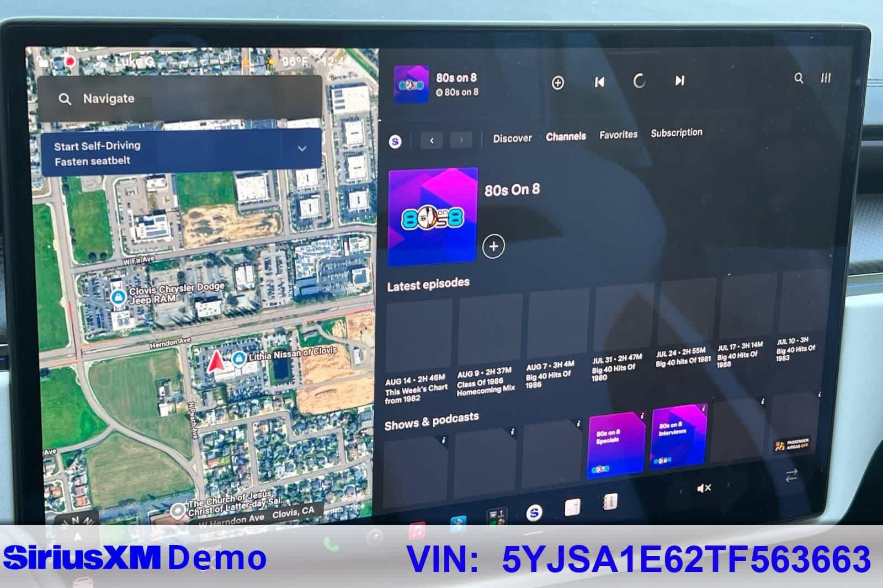Select Lithia Nissan of Clovis map pin

[238, 359]
